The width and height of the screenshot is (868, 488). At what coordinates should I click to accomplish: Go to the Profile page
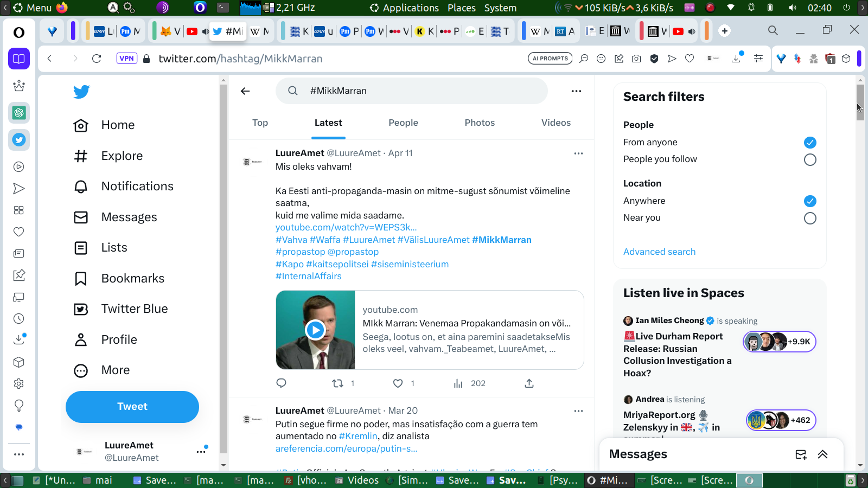[105, 340]
